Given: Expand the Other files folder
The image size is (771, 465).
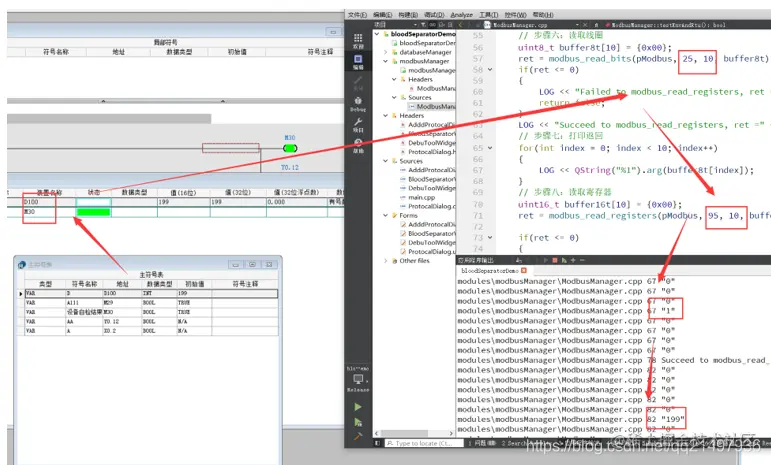Looking at the screenshot, I should [x=386, y=261].
